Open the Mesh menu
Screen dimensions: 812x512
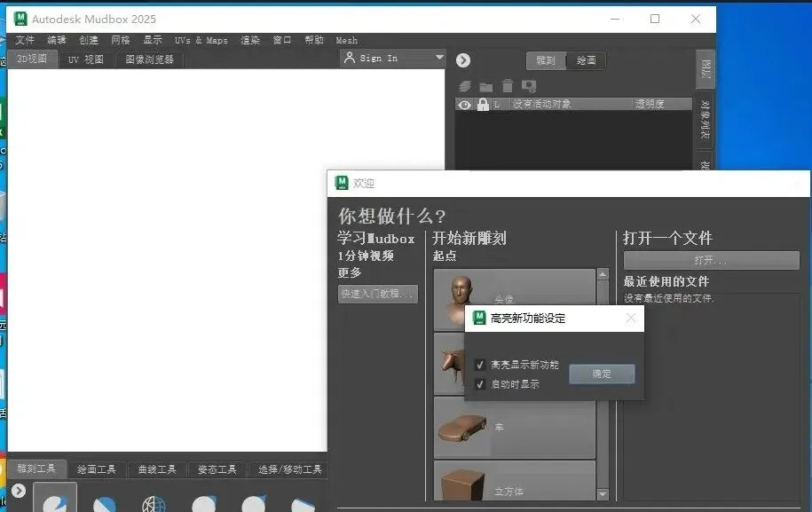(x=346, y=40)
